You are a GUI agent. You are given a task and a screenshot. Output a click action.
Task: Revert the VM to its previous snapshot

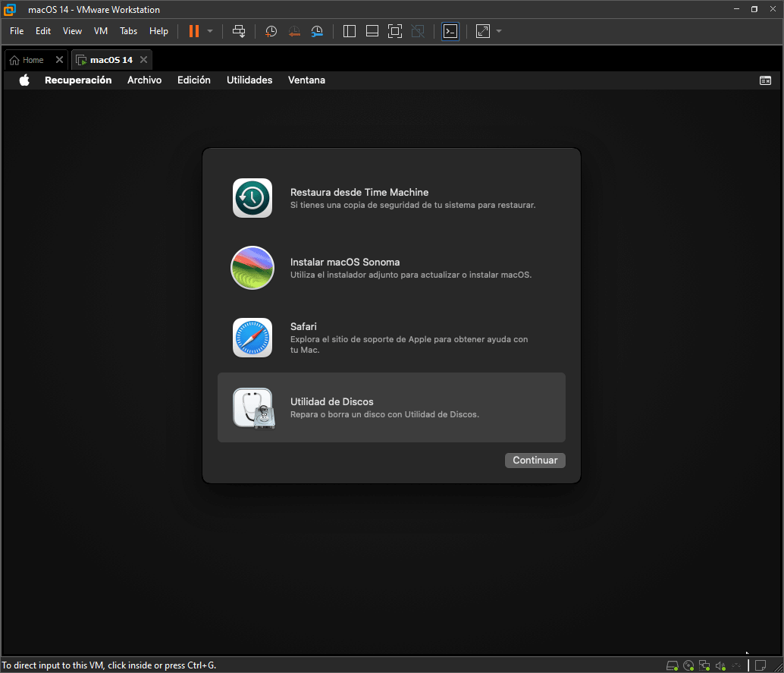coord(294,32)
